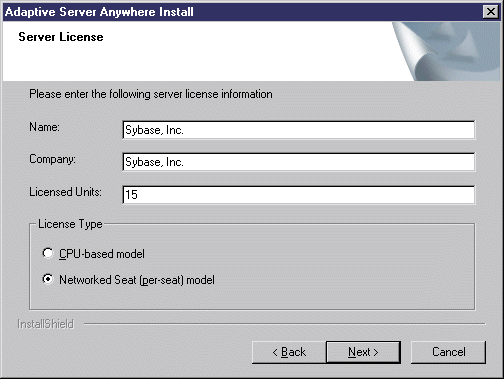
Task: Go to the next install step
Action: click(x=363, y=352)
